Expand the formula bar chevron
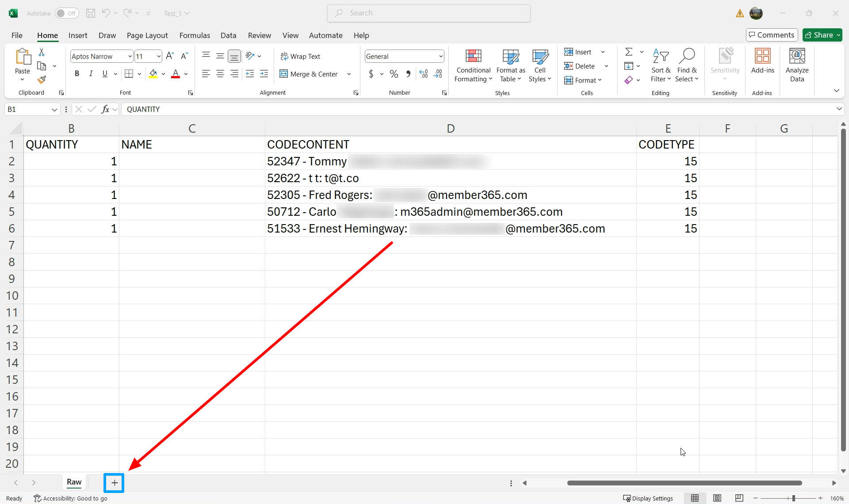849x504 pixels. (x=839, y=109)
